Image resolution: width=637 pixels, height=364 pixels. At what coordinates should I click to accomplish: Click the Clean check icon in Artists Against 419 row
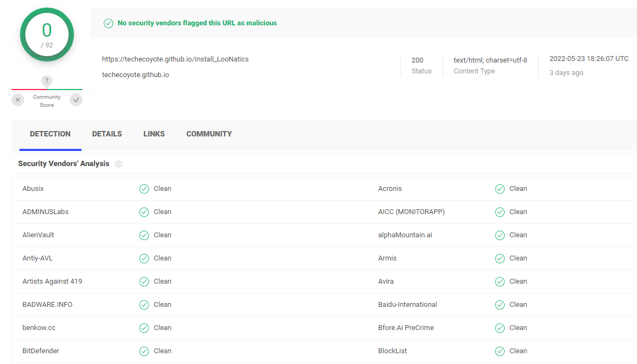[x=144, y=281]
